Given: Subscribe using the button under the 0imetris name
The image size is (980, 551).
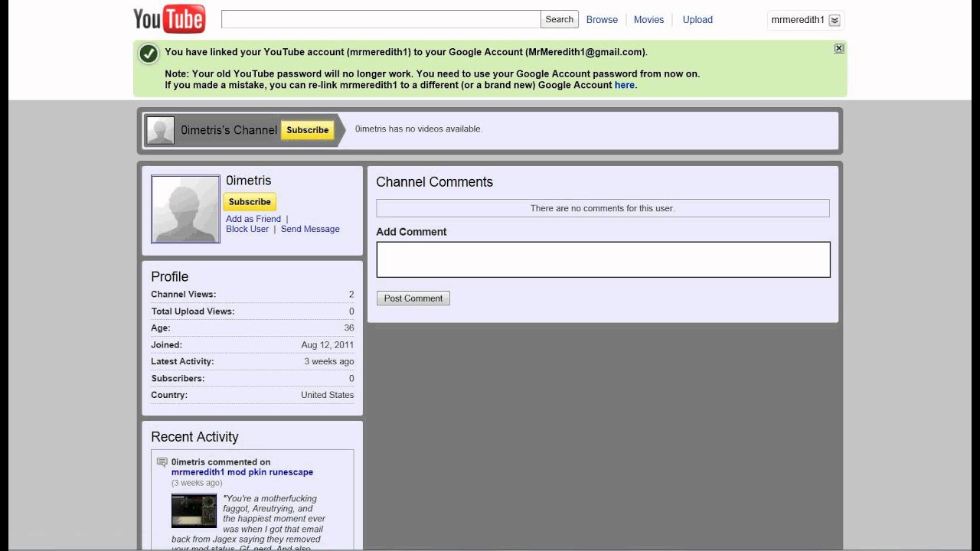Looking at the screenshot, I should [250, 202].
